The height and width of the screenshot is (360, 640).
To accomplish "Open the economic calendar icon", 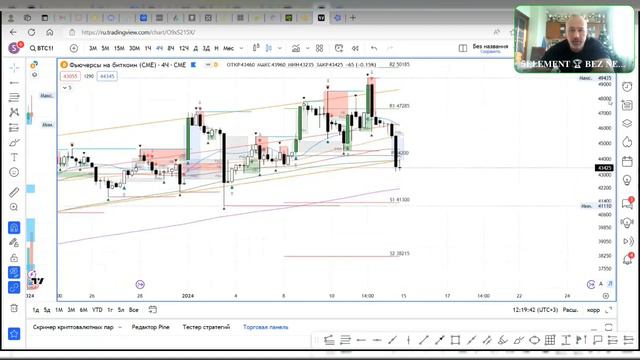I will point(627,161).
